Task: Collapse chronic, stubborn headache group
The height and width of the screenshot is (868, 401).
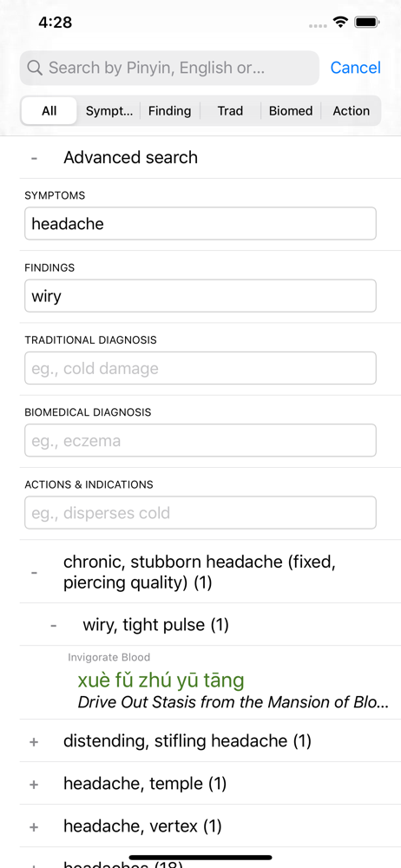Action: (35, 572)
